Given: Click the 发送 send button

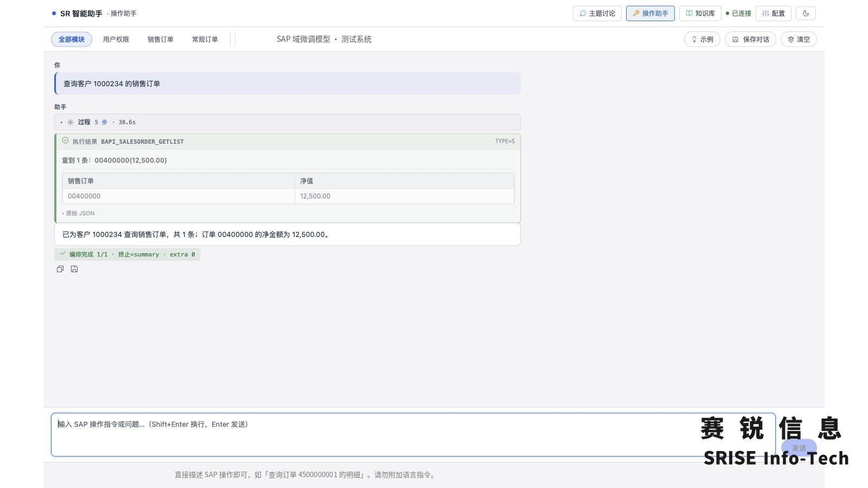Looking at the screenshot, I should point(799,448).
